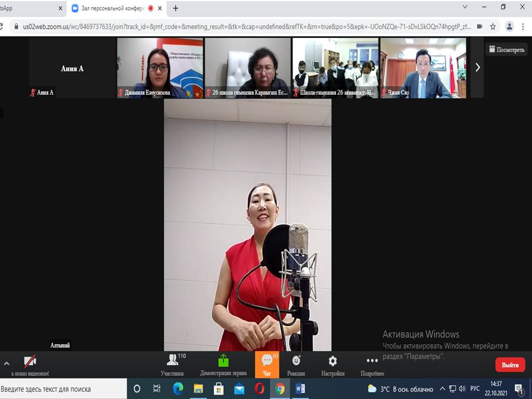The height and width of the screenshot is (399, 532).
Task: Open the Чат chat panel
Action: (x=267, y=365)
